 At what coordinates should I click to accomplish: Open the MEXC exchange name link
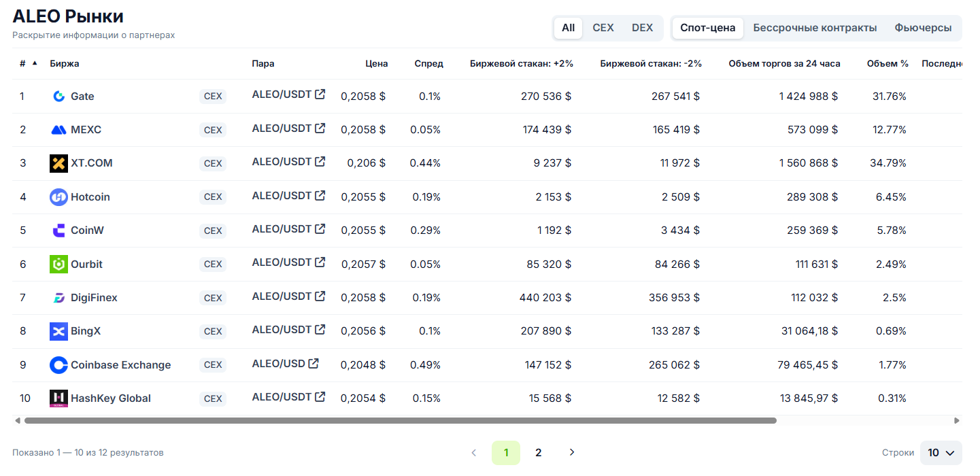pyautogui.click(x=86, y=130)
